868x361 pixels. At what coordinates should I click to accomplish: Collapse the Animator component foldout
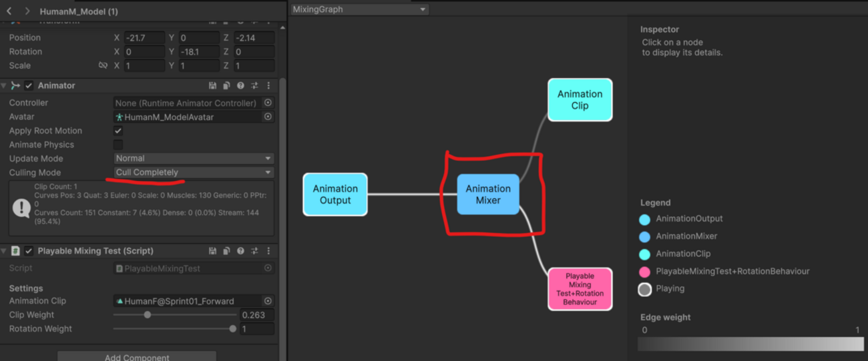point(5,85)
